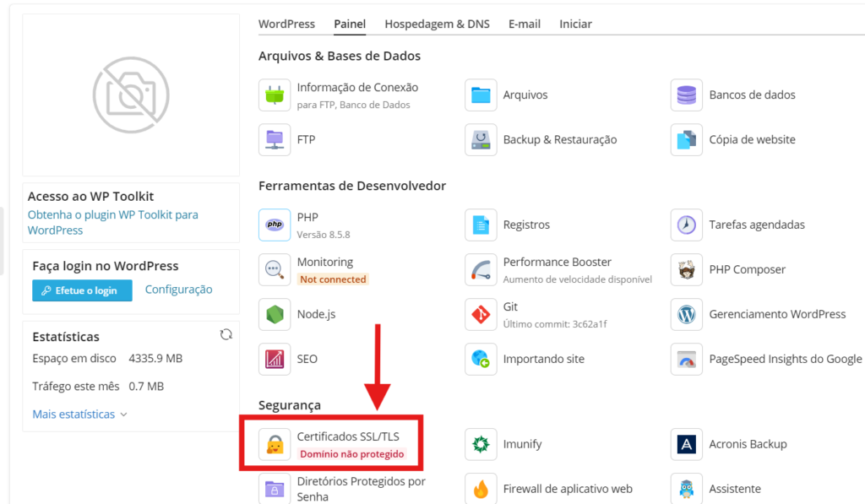Click the SEO label
Viewport: 865px width, 504px height.
click(x=307, y=359)
